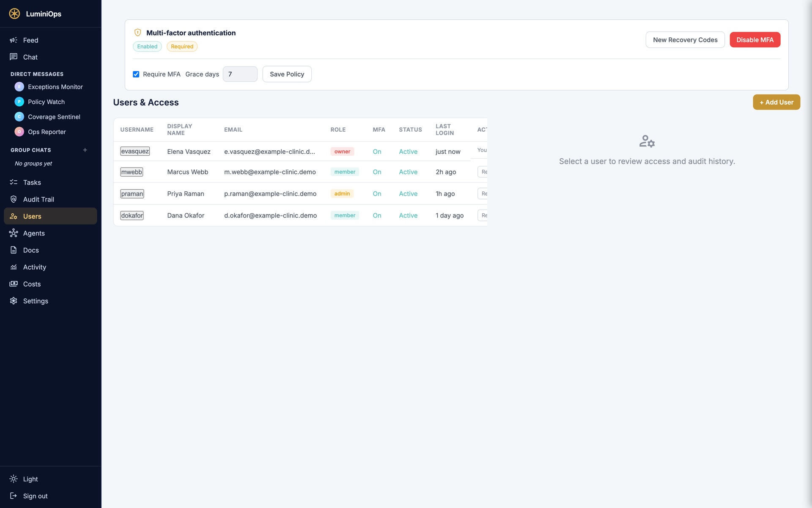
Task: Click the Costs money icon
Action: (14, 284)
